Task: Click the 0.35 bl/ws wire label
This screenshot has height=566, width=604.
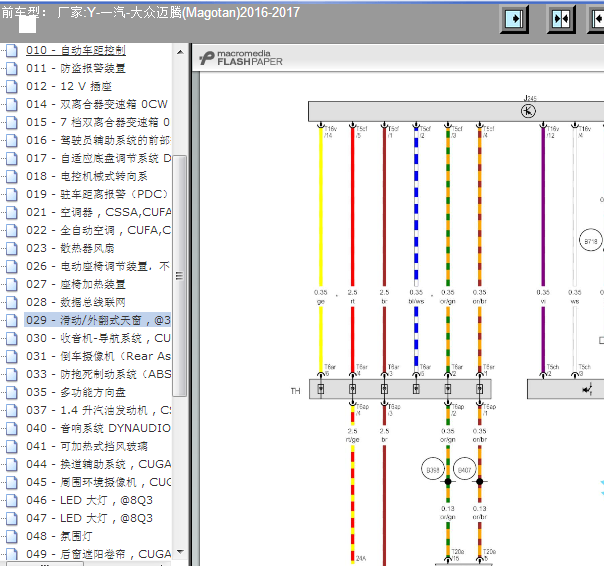Action: [416, 297]
